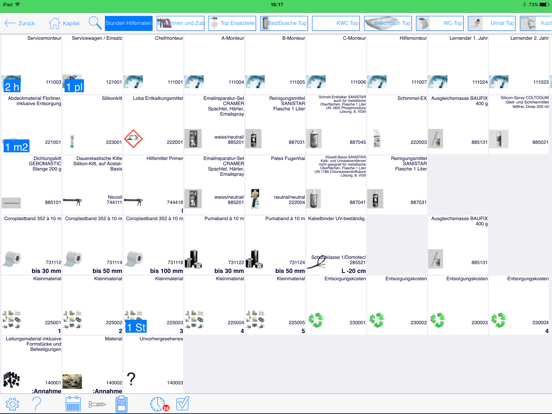Tap the Silikonkitt tube icon
552x414 pixels.
[x=72, y=141]
